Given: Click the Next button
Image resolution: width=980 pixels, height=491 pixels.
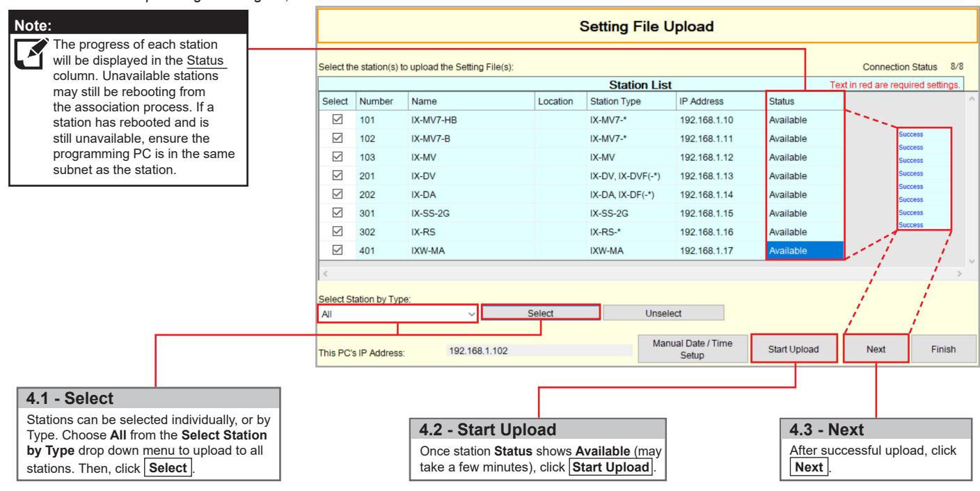Looking at the screenshot, I should click(876, 348).
